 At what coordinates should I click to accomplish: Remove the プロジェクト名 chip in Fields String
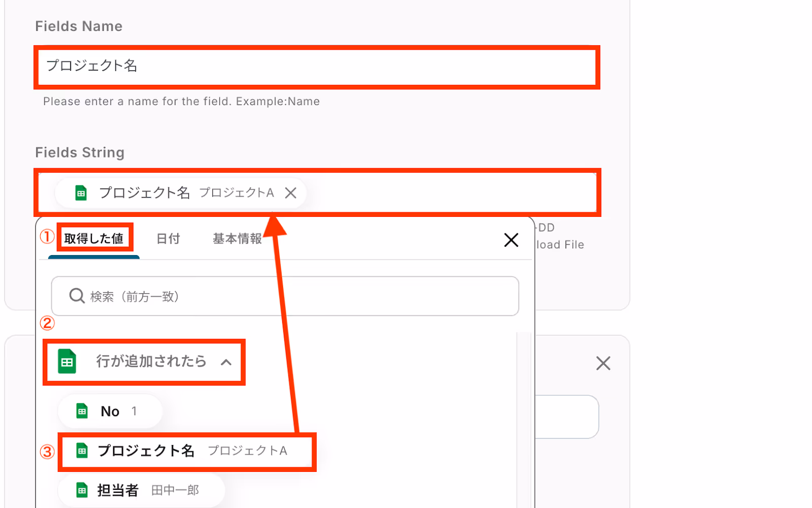pos(291,193)
